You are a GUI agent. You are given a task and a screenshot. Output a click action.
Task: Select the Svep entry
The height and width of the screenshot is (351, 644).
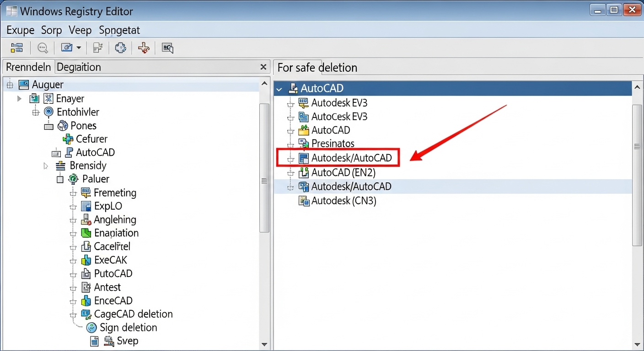pyautogui.click(x=127, y=341)
